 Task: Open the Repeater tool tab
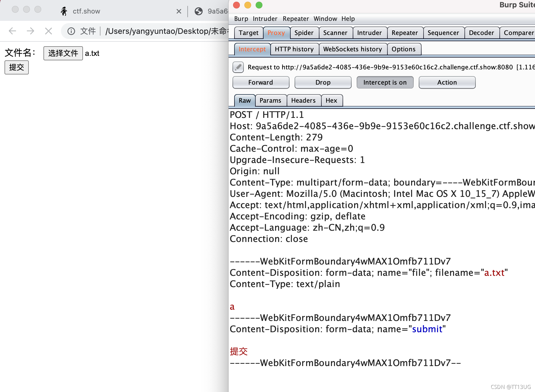pyautogui.click(x=405, y=33)
